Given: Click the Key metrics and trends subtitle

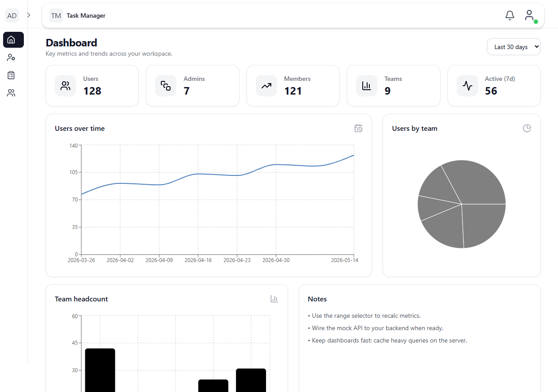Looking at the screenshot, I should tap(109, 54).
